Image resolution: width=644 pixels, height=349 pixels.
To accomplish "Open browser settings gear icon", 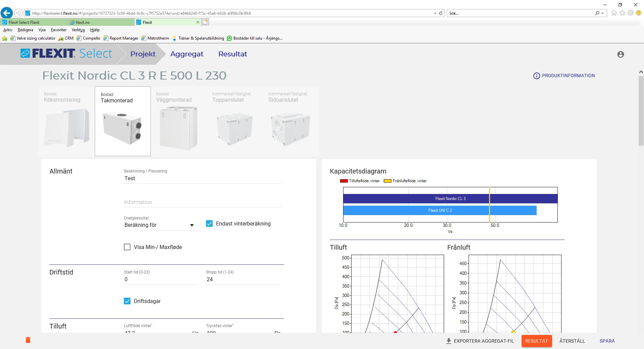I will pyautogui.click(x=631, y=13).
